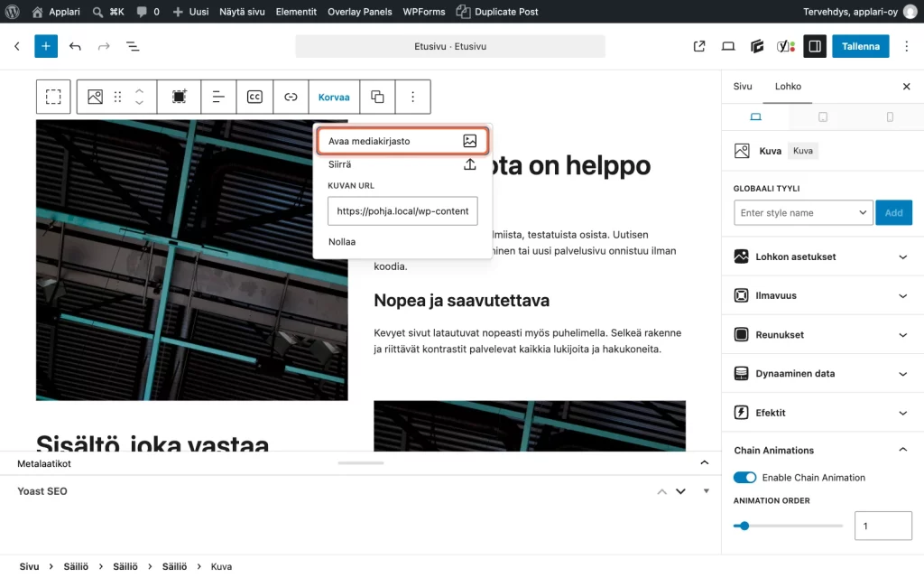This screenshot has height=578, width=924.
Task: Click the Animation Order slider
Action: pos(788,526)
